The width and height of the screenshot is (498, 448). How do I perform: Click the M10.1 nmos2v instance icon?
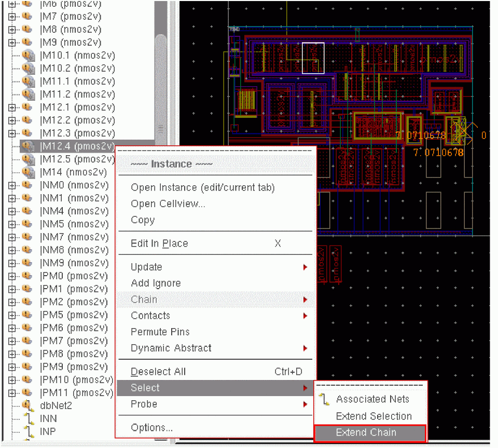[29, 56]
